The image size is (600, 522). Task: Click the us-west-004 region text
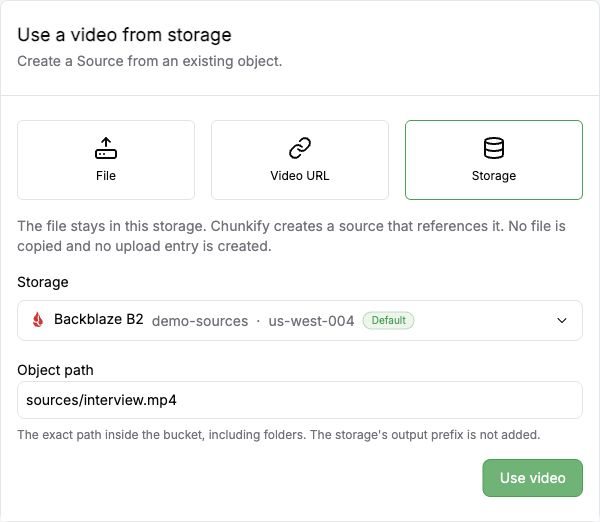pos(311,321)
